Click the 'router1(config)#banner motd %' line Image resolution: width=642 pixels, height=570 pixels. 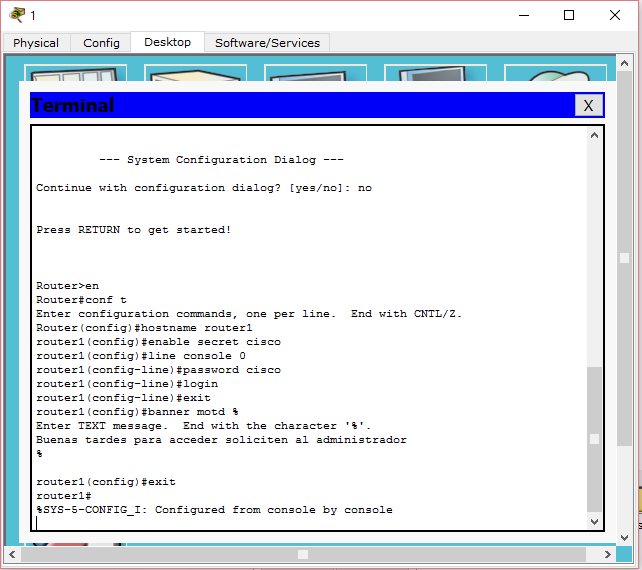pyautogui.click(x=137, y=412)
